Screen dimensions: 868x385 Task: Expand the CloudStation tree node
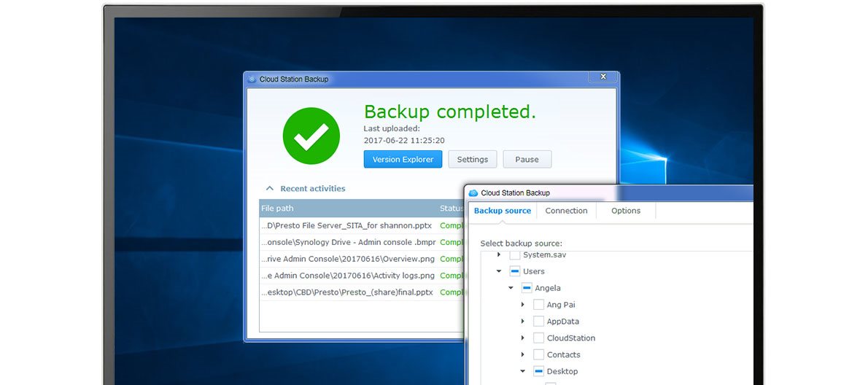tap(522, 338)
